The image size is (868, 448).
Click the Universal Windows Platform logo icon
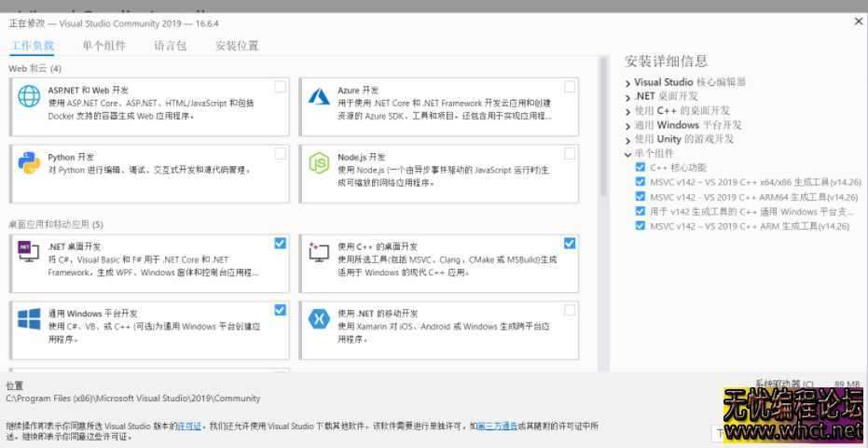[27, 318]
